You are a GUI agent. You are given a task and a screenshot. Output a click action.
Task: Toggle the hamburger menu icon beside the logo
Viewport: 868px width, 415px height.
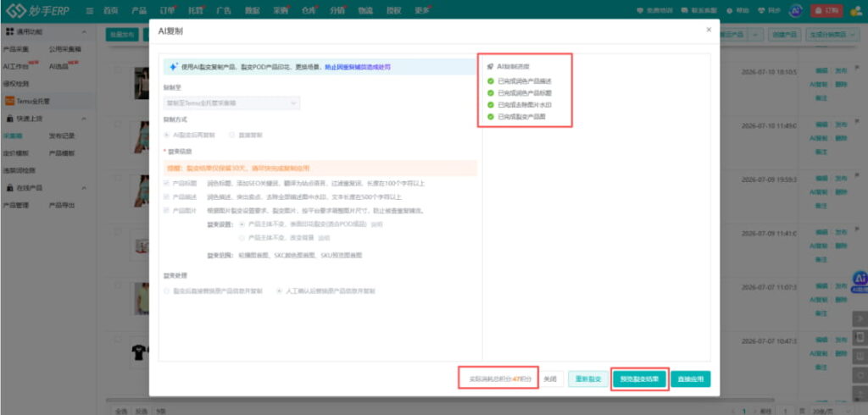(x=90, y=11)
